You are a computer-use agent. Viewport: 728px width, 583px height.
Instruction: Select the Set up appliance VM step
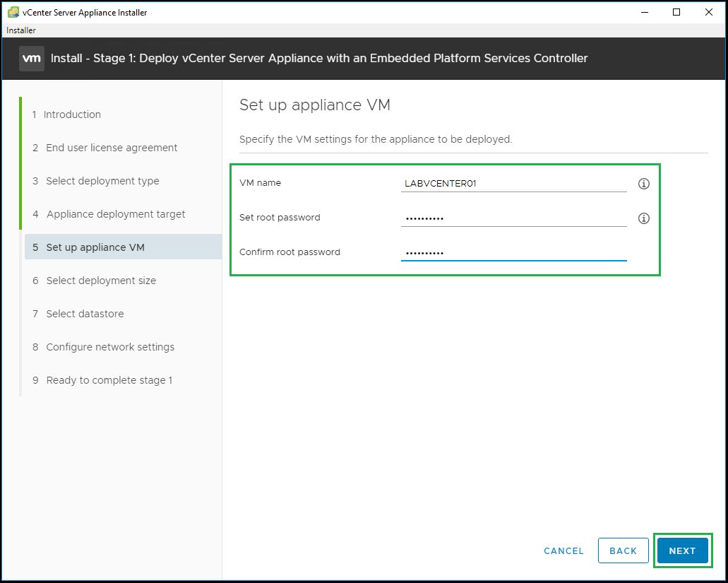[95, 247]
